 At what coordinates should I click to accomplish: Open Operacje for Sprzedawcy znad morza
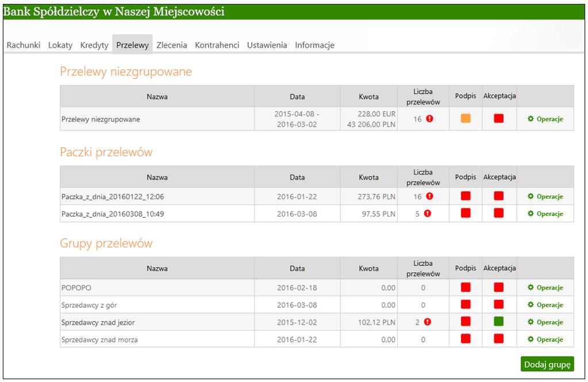[545, 339]
